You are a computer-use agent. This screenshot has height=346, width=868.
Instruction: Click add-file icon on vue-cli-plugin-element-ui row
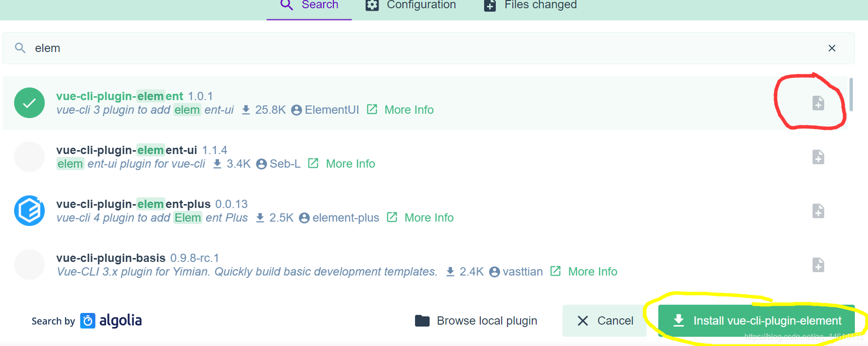click(818, 157)
